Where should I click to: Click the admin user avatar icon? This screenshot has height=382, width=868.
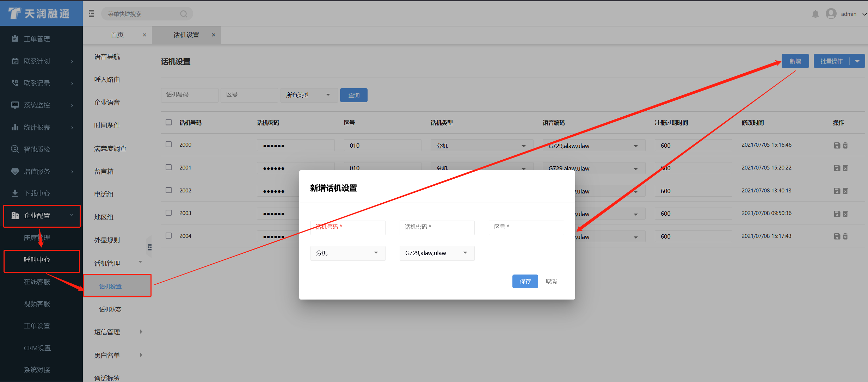pyautogui.click(x=831, y=14)
